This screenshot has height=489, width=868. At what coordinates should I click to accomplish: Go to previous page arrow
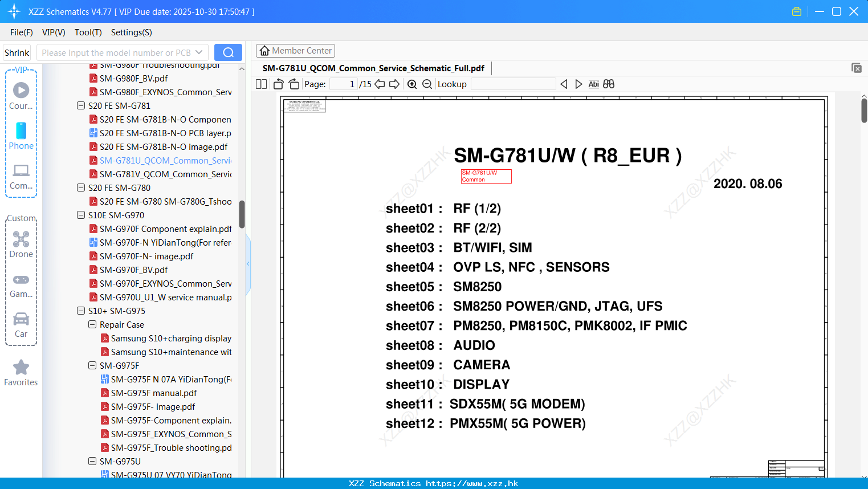point(380,84)
